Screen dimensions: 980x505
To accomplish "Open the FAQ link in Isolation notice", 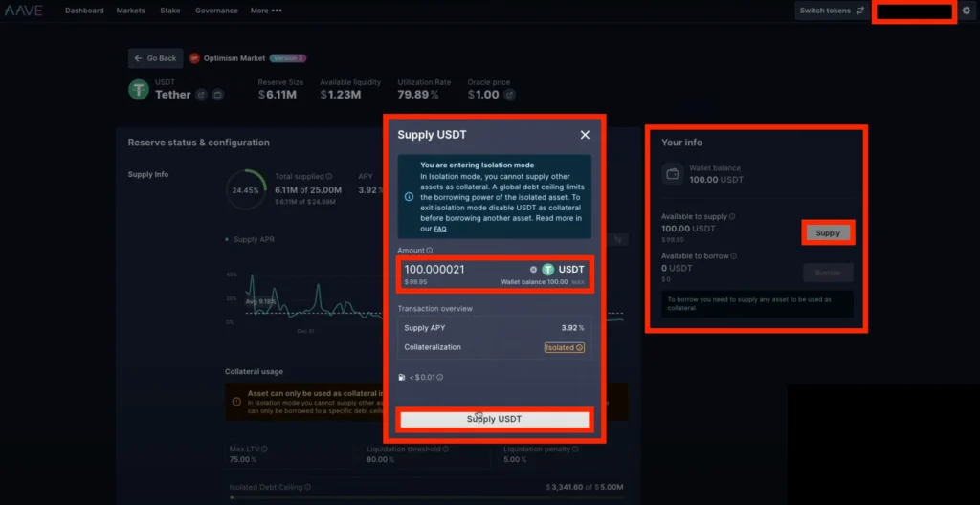I will [x=439, y=229].
